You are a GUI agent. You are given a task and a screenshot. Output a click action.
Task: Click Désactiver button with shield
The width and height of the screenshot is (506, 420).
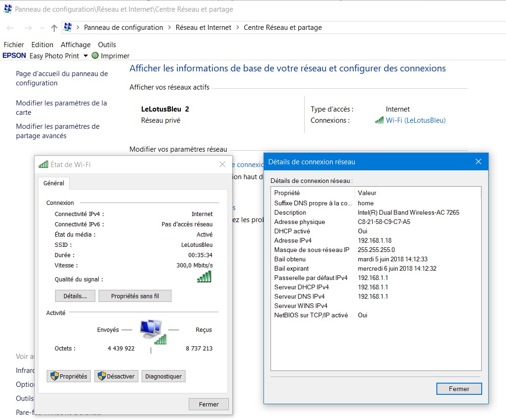click(x=116, y=376)
